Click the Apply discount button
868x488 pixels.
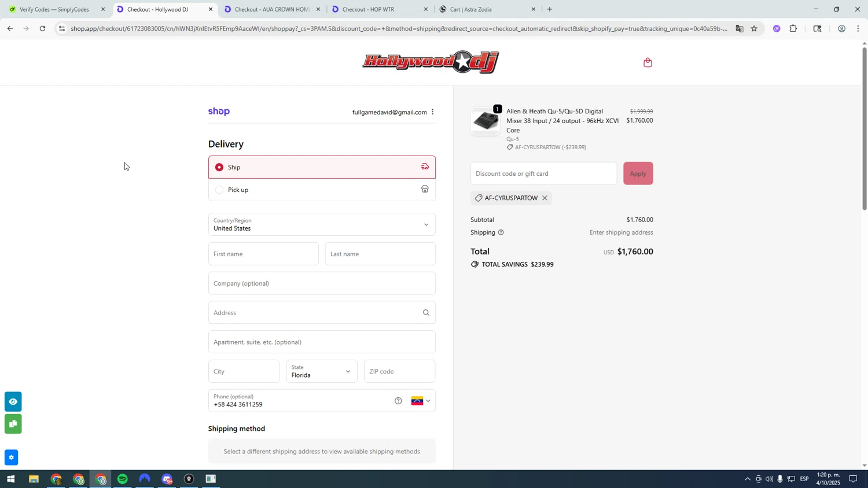(x=638, y=173)
